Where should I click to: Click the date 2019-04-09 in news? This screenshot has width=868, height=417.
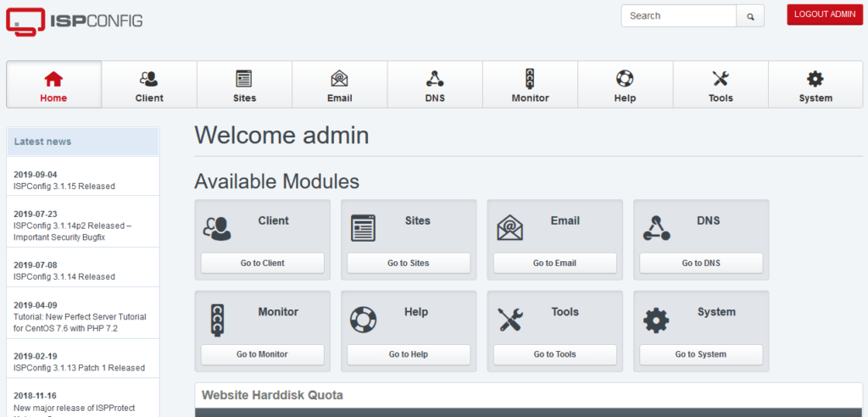click(36, 305)
